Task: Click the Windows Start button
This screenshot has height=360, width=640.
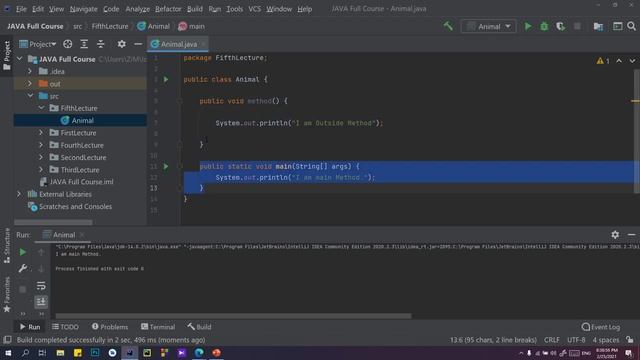Action: coord(8,353)
